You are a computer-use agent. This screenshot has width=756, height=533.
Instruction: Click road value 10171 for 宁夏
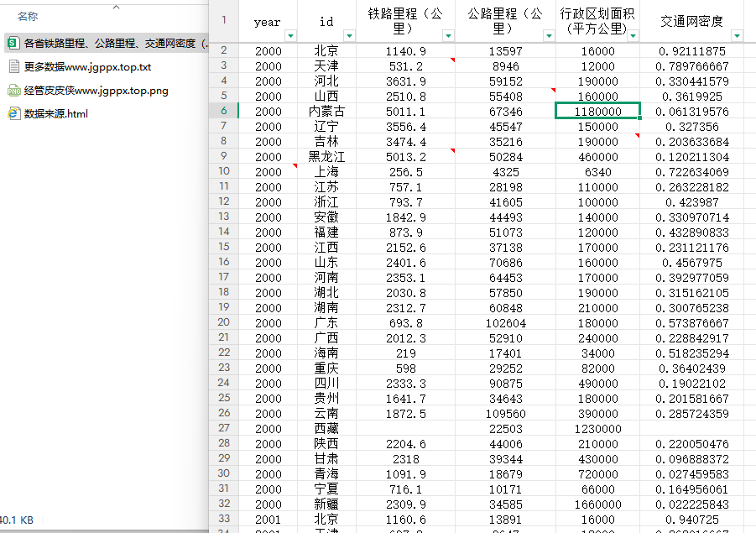pyautogui.click(x=505, y=489)
